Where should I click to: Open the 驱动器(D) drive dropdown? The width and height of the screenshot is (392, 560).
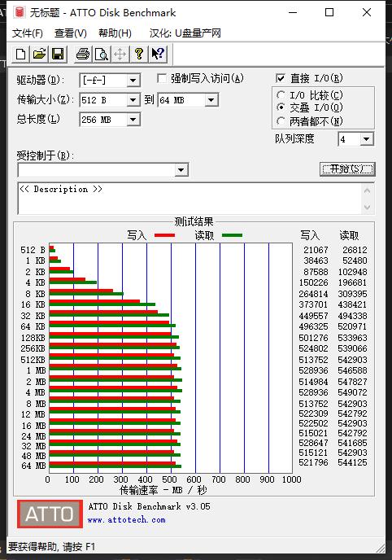click(x=133, y=81)
